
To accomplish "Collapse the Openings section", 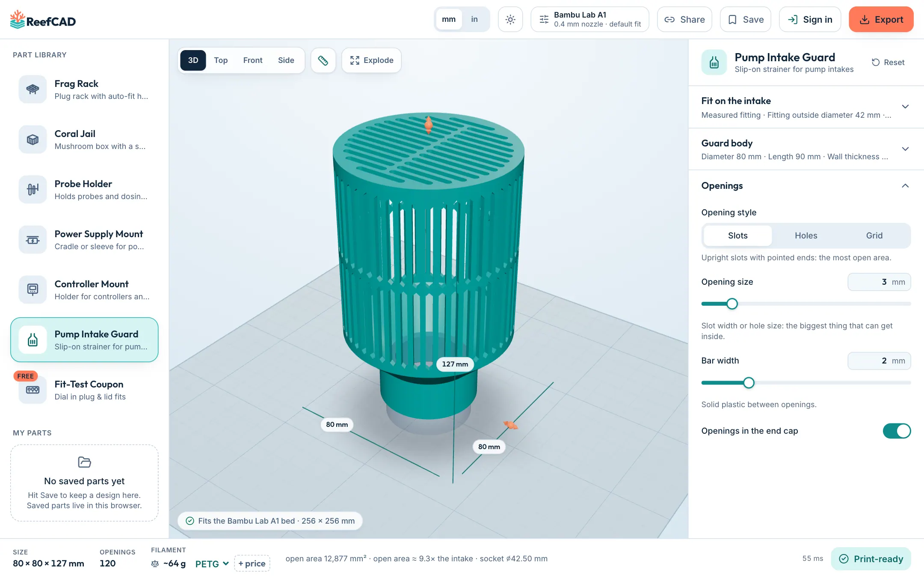I will coord(806,186).
